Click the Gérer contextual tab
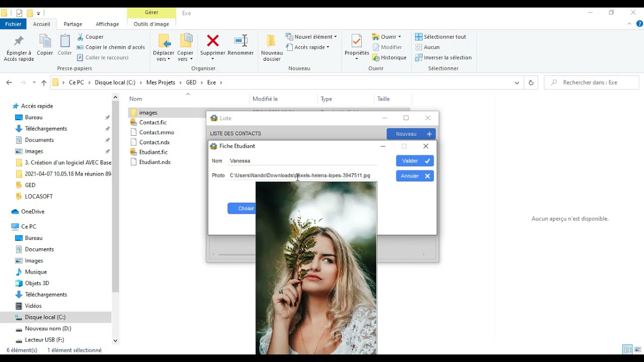Viewport: 644px width, 362px height. [151, 13]
